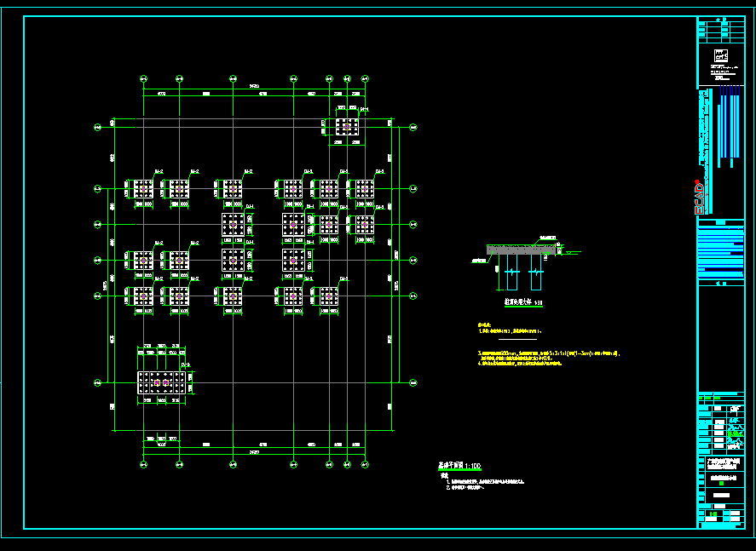Select the 桩顶处理大样 1:30 detail title

[520, 301]
